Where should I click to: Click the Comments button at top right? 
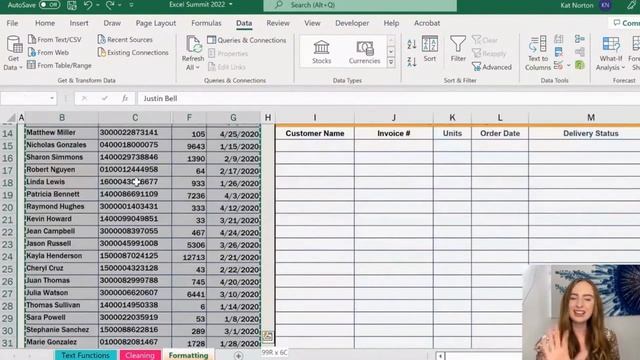625,23
